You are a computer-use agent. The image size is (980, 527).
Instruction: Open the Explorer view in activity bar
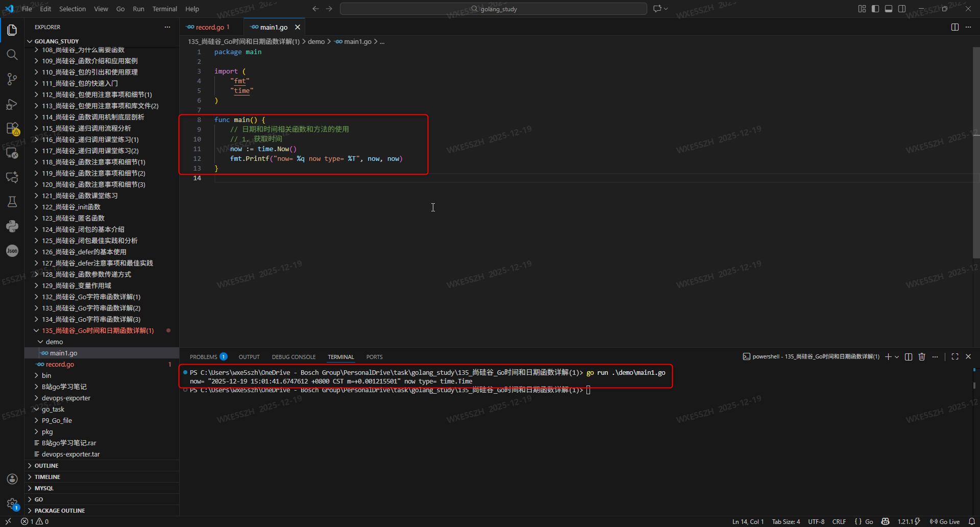tap(12, 30)
